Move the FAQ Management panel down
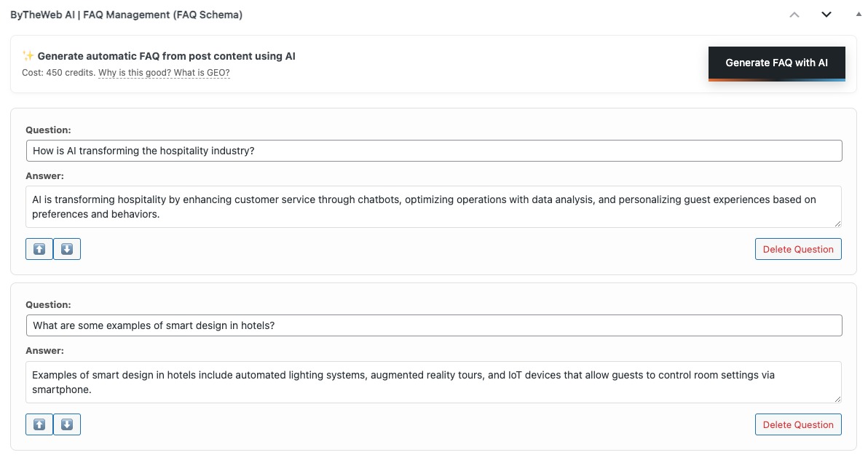This screenshot has height=455, width=868. (x=826, y=15)
